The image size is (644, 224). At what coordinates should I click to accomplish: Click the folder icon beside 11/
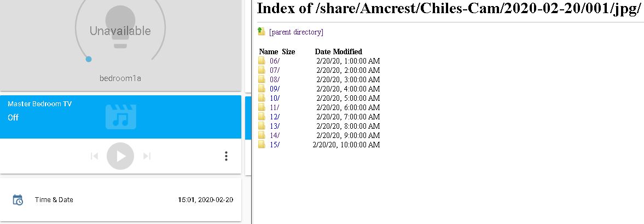262,107
